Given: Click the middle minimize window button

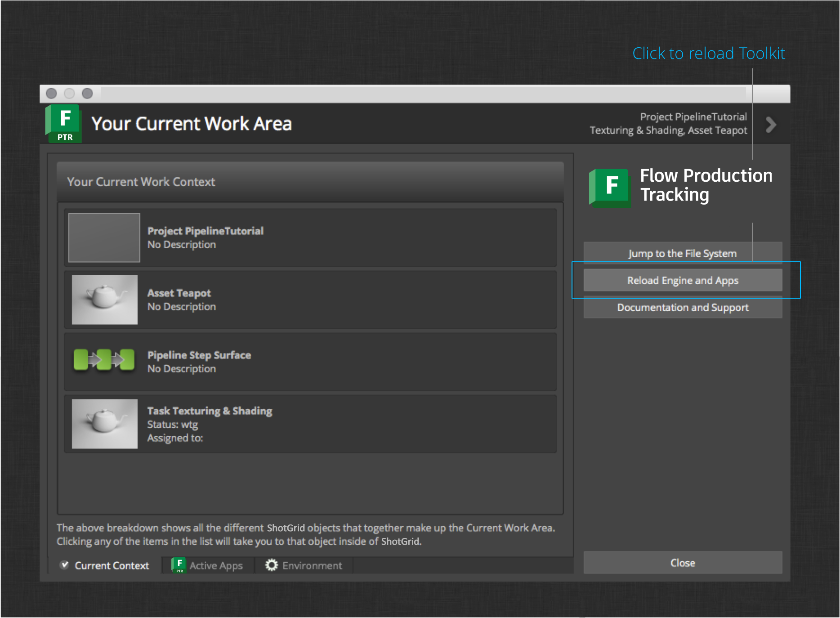Looking at the screenshot, I should coord(69,93).
